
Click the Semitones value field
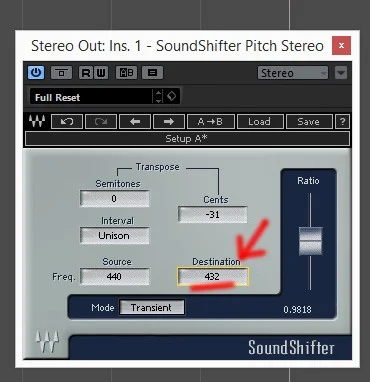114,199
